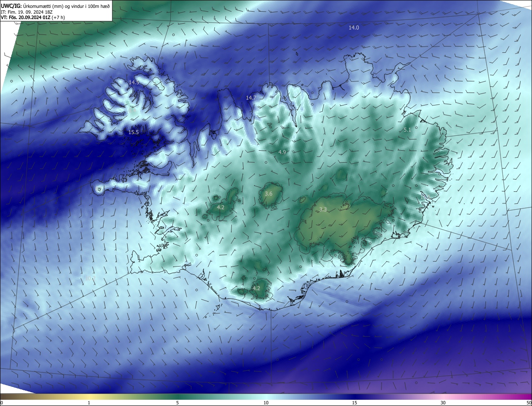
Task: Click the colour scale tick labelled 1
Action: pyautogui.click(x=89, y=403)
